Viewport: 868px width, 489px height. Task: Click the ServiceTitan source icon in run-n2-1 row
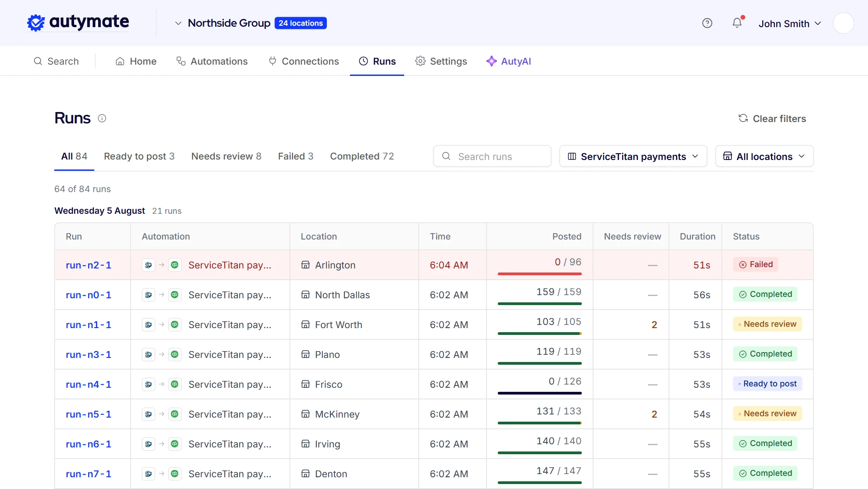[148, 265]
